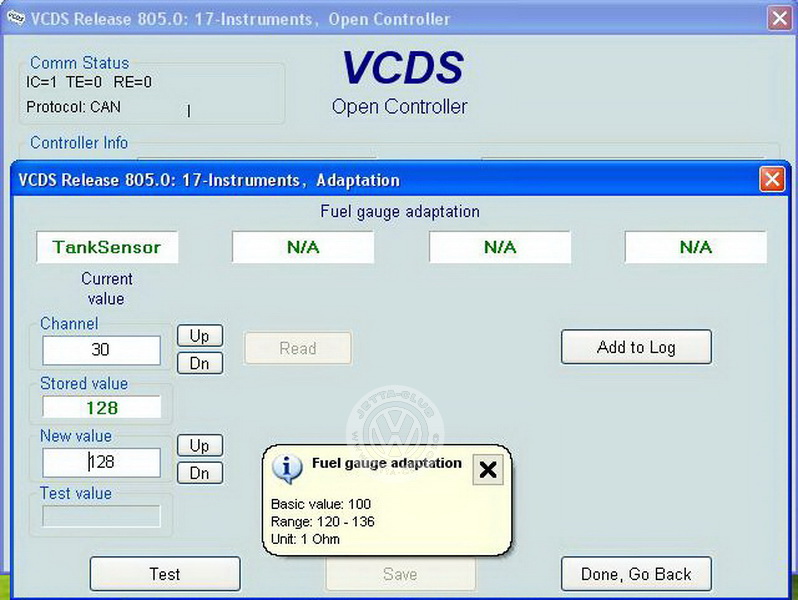Click the New value Dn button
The width and height of the screenshot is (798, 600).
[200, 473]
